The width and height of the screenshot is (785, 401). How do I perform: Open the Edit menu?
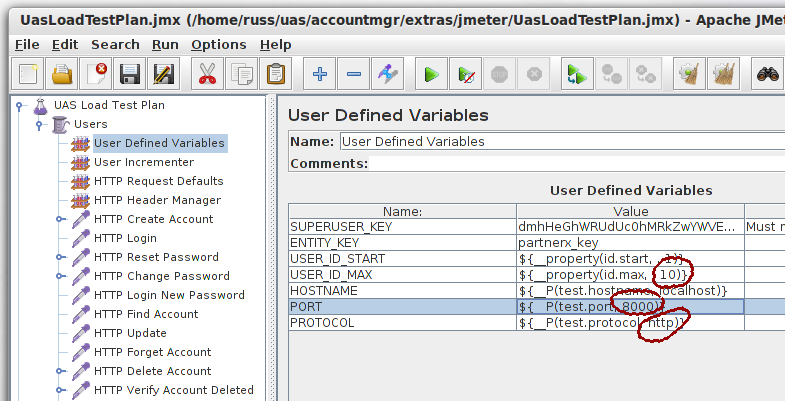click(x=65, y=45)
